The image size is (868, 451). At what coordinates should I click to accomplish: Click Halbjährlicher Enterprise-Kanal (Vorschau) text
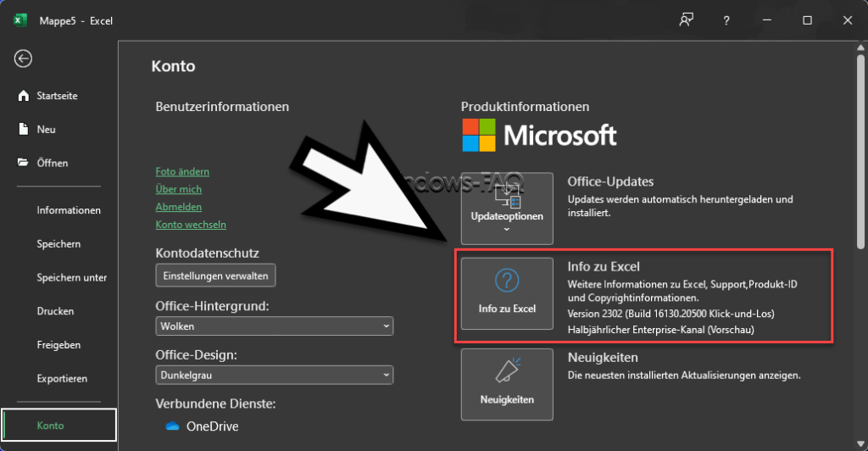(x=661, y=330)
